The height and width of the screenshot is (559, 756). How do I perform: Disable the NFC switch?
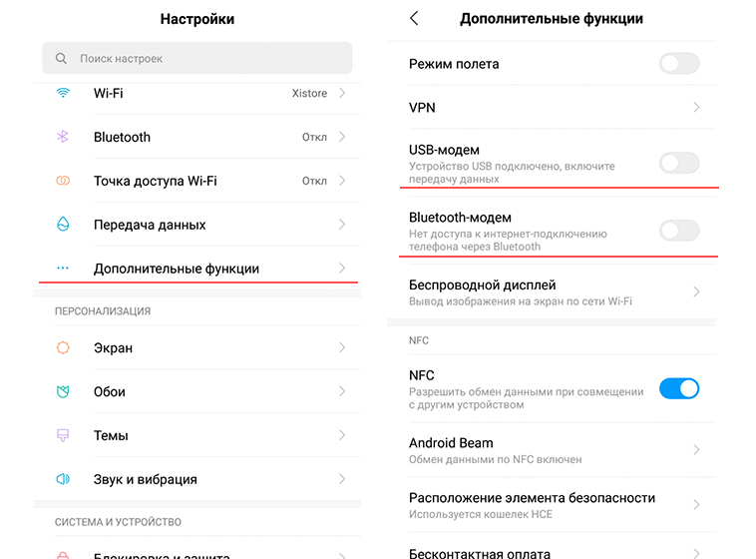[679, 388]
